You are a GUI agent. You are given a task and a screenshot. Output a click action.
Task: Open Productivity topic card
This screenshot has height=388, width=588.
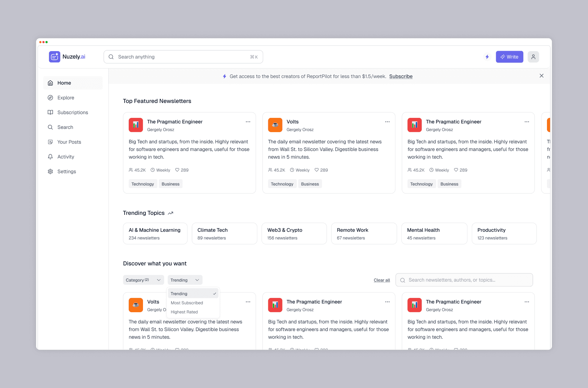[x=504, y=234]
